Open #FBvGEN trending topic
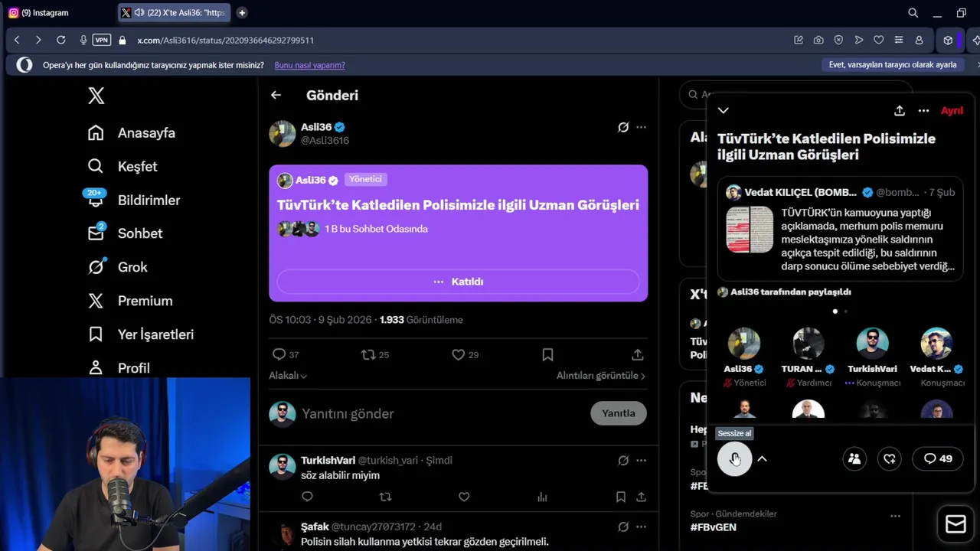The height and width of the screenshot is (551, 980). pos(713,527)
